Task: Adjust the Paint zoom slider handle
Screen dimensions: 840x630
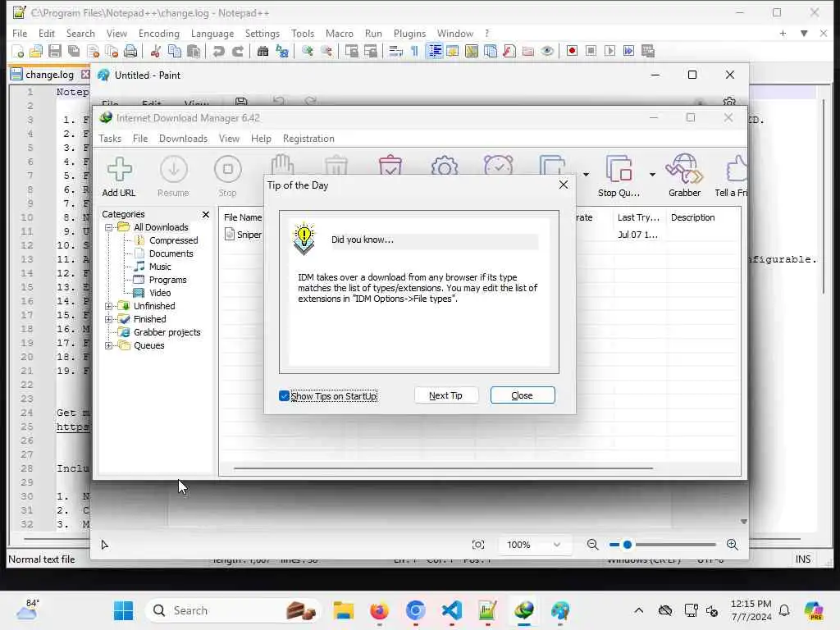Action: [x=628, y=545]
